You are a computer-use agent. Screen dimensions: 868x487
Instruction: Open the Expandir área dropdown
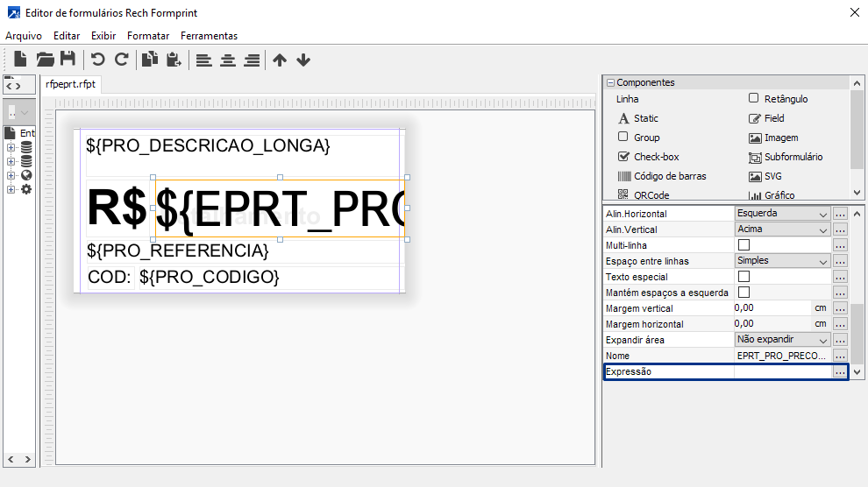pyautogui.click(x=781, y=340)
